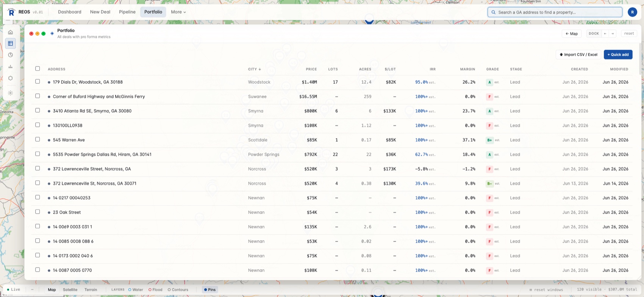Viewport: 644px width, 297px height.
Task: Click the search magnifier icon
Action: [x=493, y=12]
